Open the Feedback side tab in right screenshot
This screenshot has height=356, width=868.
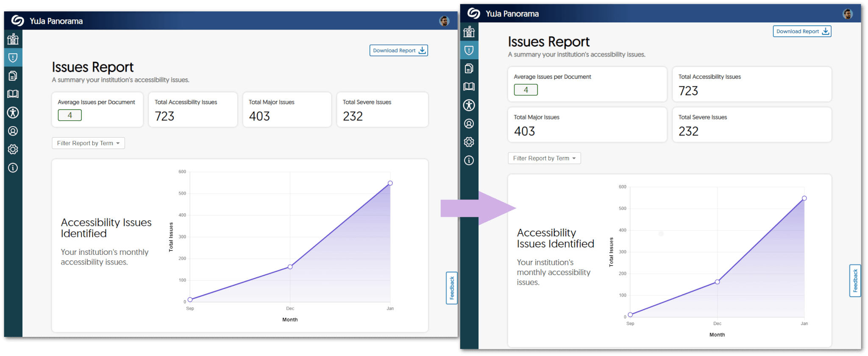point(855,281)
